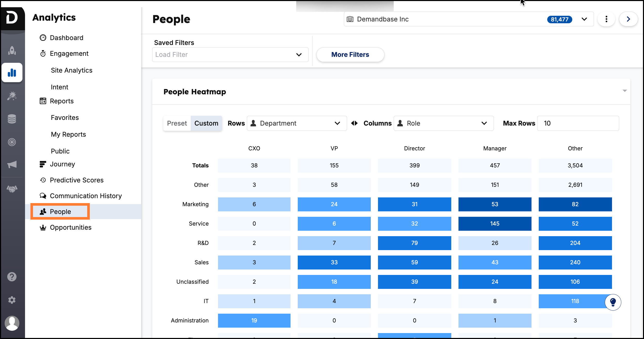Collapse the People Heatmap panel

[625, 91]
